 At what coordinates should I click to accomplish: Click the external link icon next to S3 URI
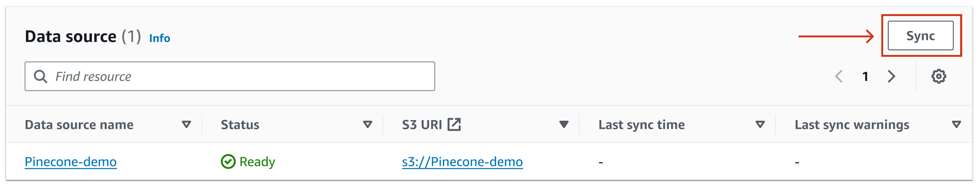tap(454, 125)
